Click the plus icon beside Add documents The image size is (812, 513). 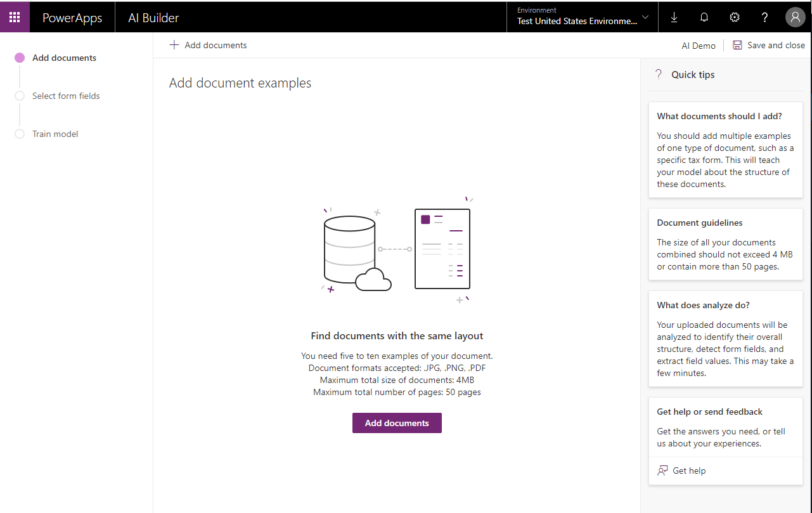[x=174, y=45]
